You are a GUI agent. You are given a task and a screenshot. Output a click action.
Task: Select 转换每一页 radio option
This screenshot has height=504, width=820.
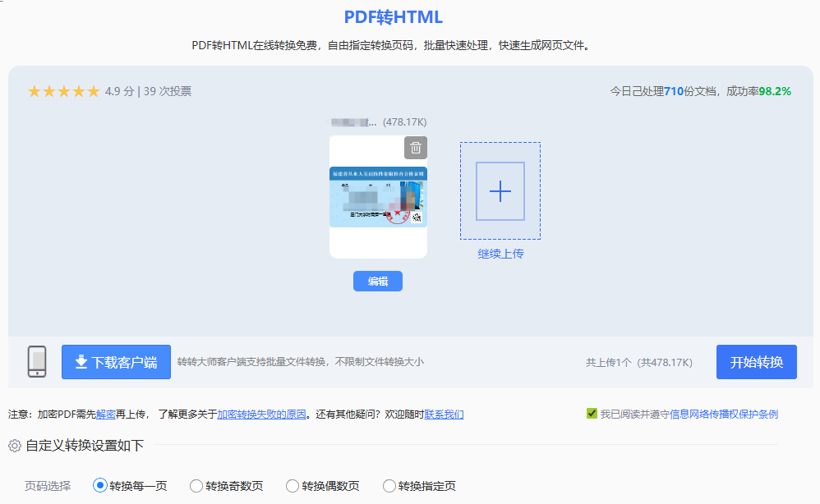point(100,486)
